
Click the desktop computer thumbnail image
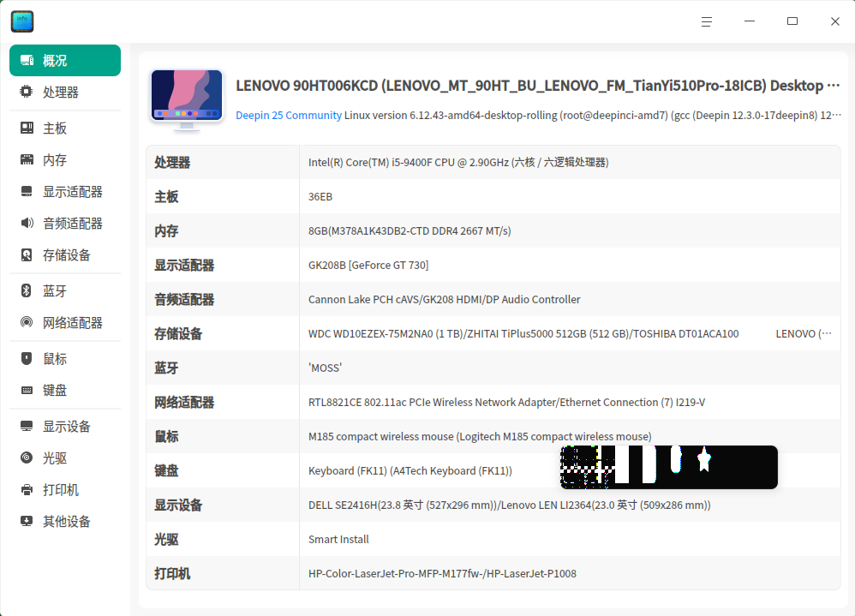point(187,101)
